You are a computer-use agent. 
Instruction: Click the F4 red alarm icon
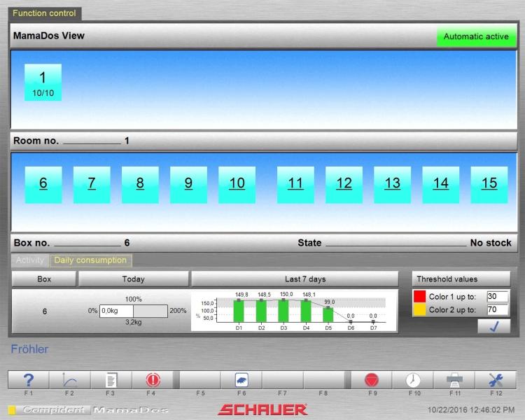pyautogui.click(x=152, y=380)
